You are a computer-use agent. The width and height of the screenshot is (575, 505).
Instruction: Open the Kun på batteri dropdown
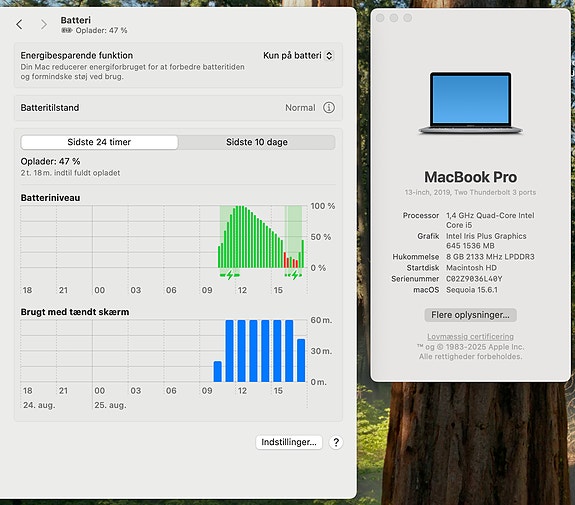coord(298,55)
